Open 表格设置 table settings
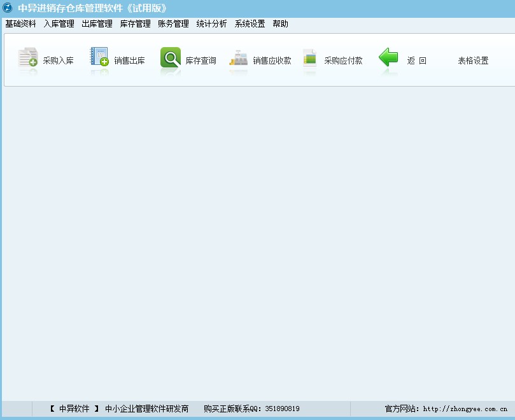 click(472, 59)
